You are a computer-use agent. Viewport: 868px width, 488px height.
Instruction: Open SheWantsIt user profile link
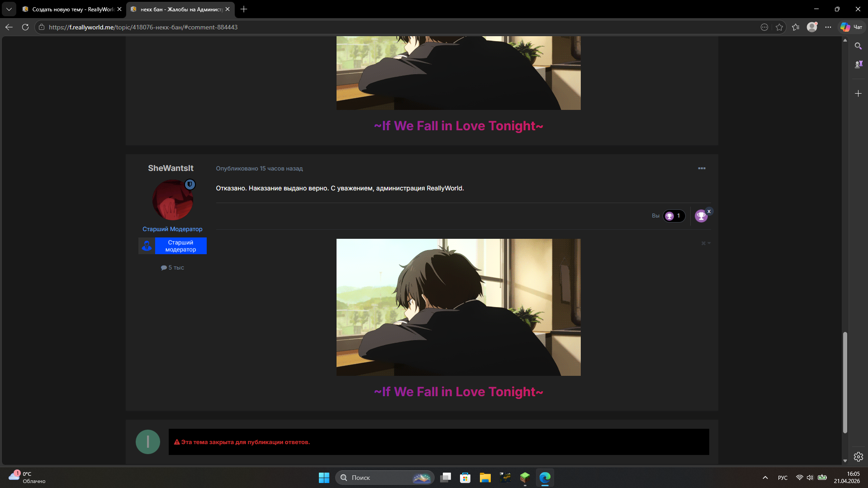(171, 168)
